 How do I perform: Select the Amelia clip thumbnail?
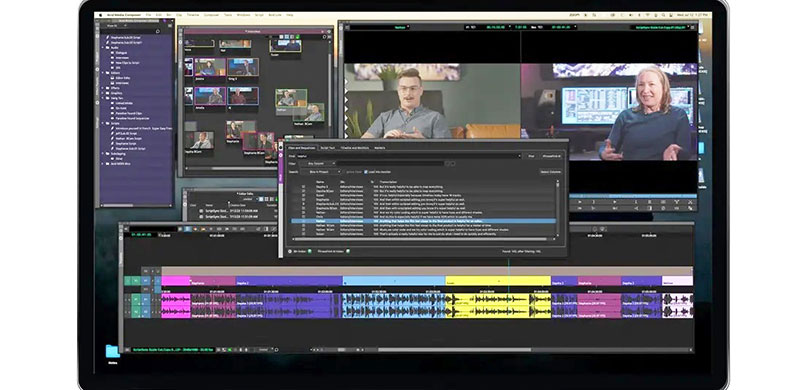pyautogui.click(x=210, y=96)
